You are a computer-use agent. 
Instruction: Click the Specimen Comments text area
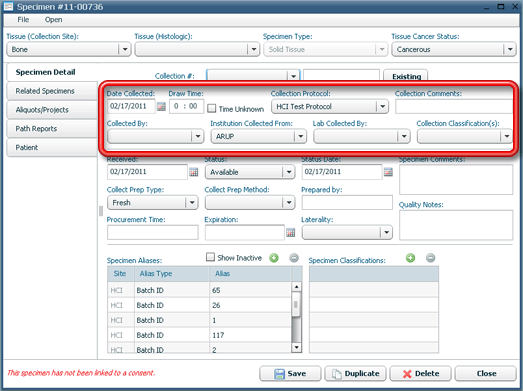point(456,180)
